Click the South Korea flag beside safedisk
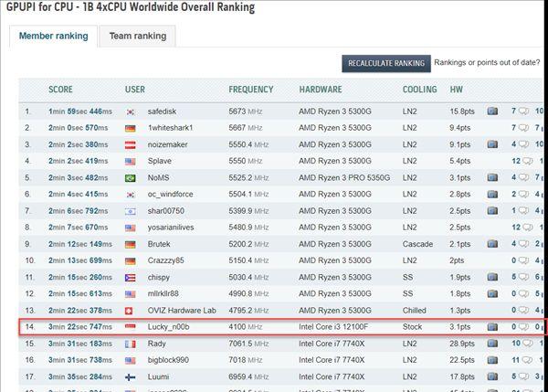 click(130, 111)
